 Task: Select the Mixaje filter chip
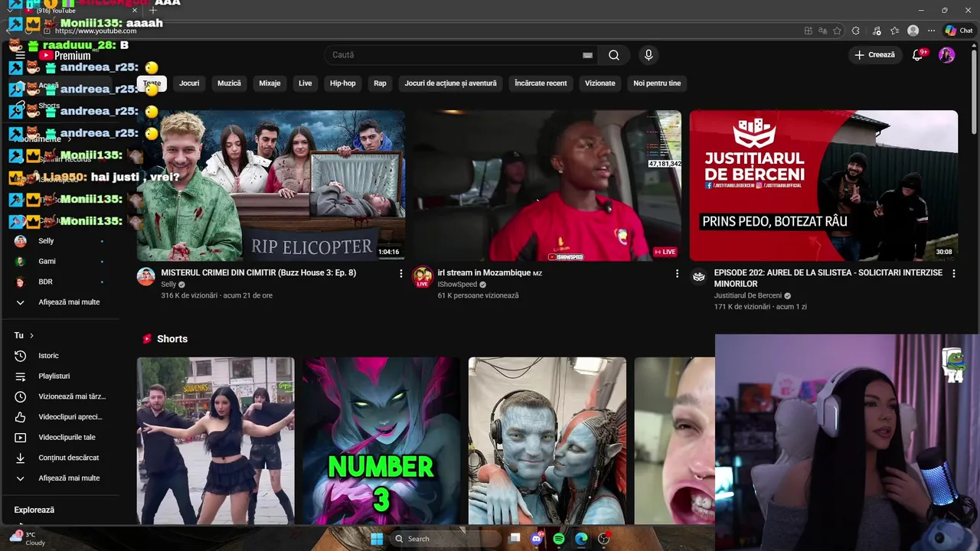point(269,83)
